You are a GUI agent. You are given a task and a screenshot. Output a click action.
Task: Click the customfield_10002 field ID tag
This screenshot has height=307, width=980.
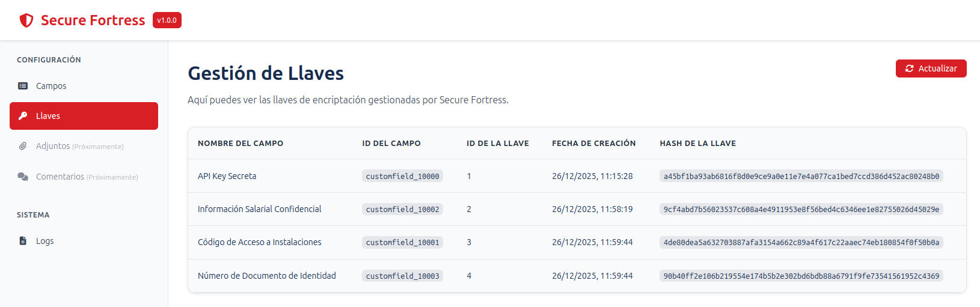(402, 209)
